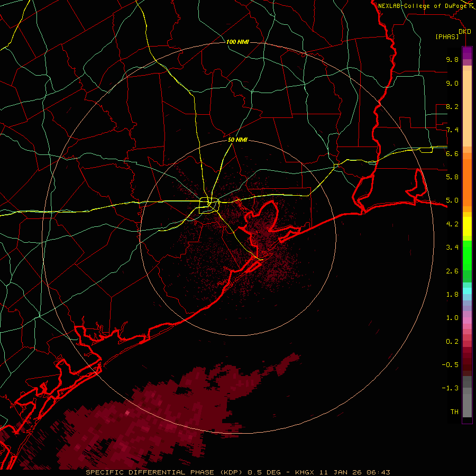Click the 1.8 scale value
This screenshot has width=476, height=476.
coord(452,294)
